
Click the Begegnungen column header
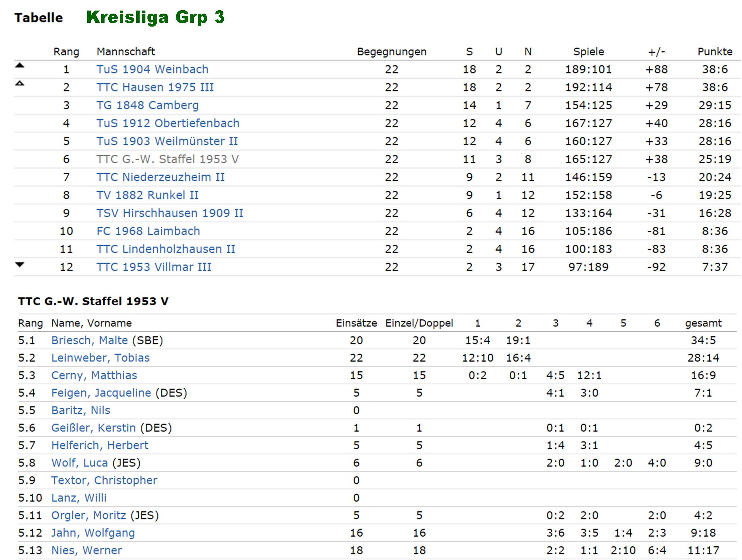point(392,52)
